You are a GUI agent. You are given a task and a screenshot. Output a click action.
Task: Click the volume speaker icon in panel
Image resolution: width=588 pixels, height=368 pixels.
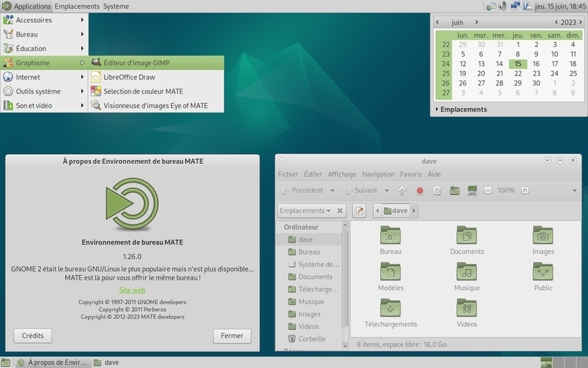[502, 6]
